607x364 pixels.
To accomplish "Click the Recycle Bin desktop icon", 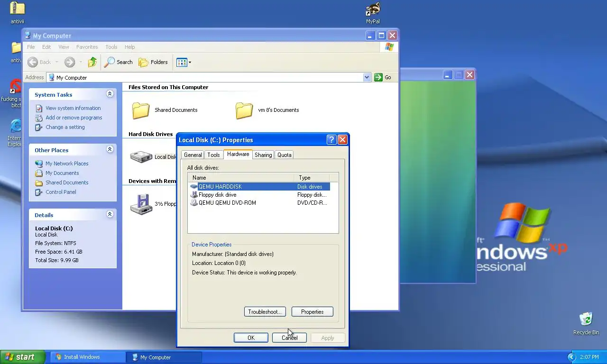I will (x=586, y=323).
